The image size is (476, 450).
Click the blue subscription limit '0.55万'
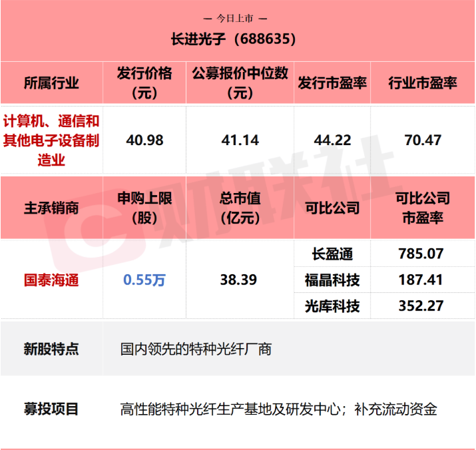pos(144,280)
